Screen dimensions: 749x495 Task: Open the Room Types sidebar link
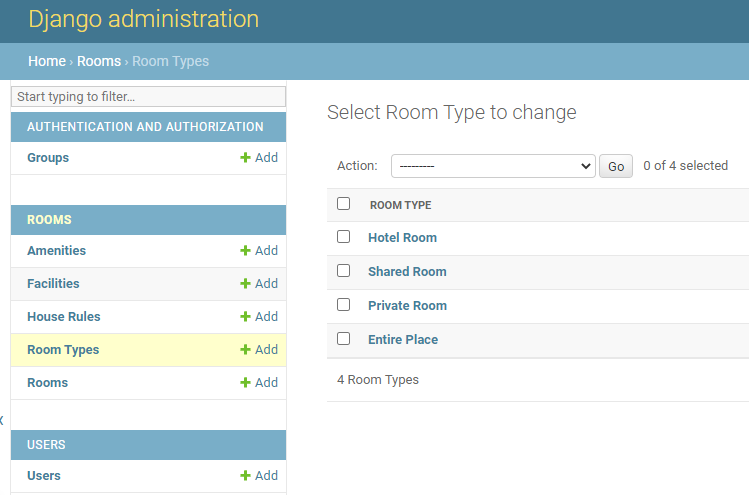tap(63, 350)
